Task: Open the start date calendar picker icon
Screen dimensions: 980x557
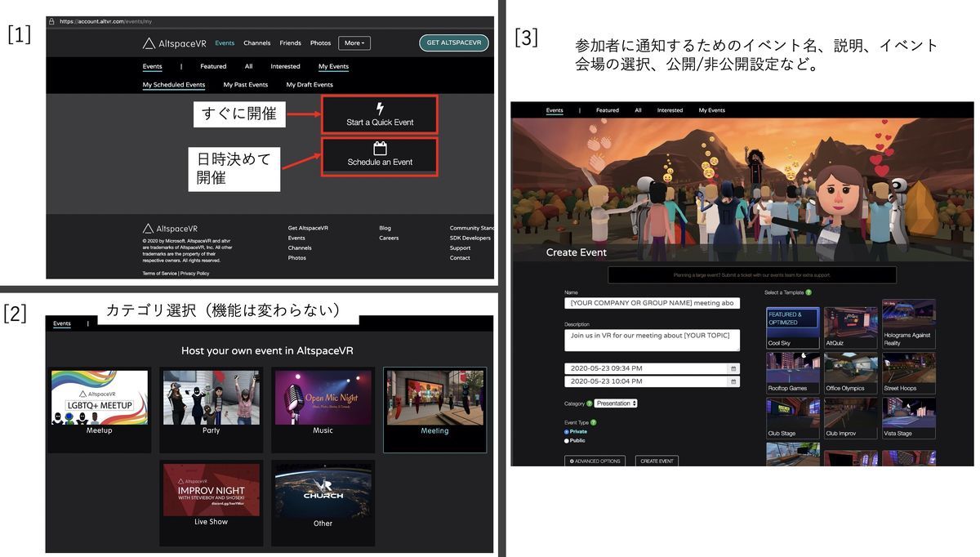Action: point(734,368)
